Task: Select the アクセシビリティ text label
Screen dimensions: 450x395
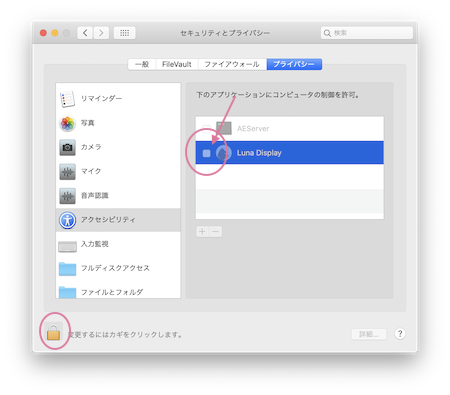Action: 108,220
